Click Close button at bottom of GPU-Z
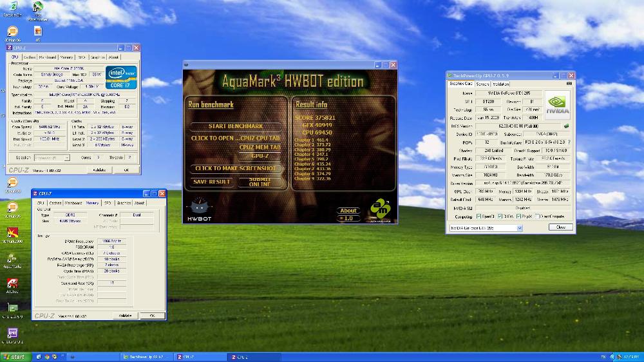The height and width of the screenshot is (362, 644). click(561, 227)
